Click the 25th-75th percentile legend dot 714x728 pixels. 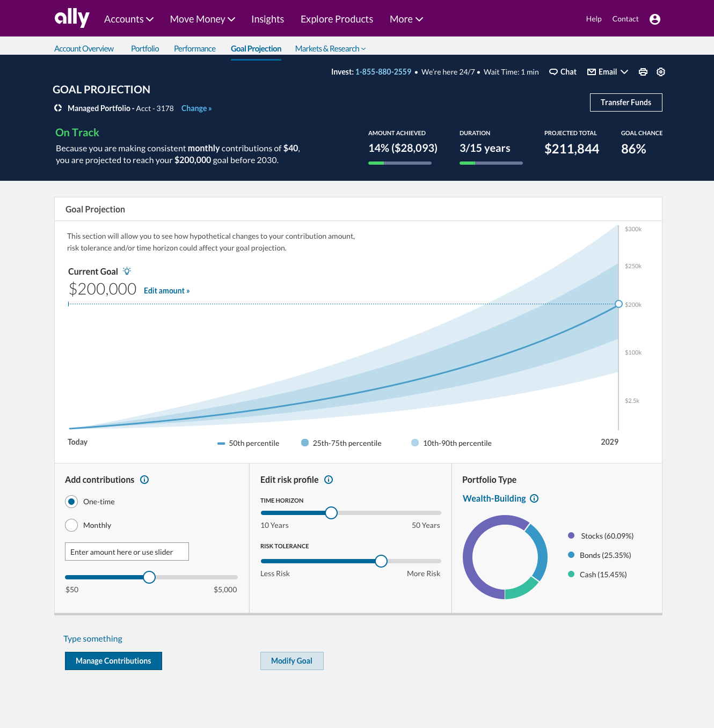305,443
